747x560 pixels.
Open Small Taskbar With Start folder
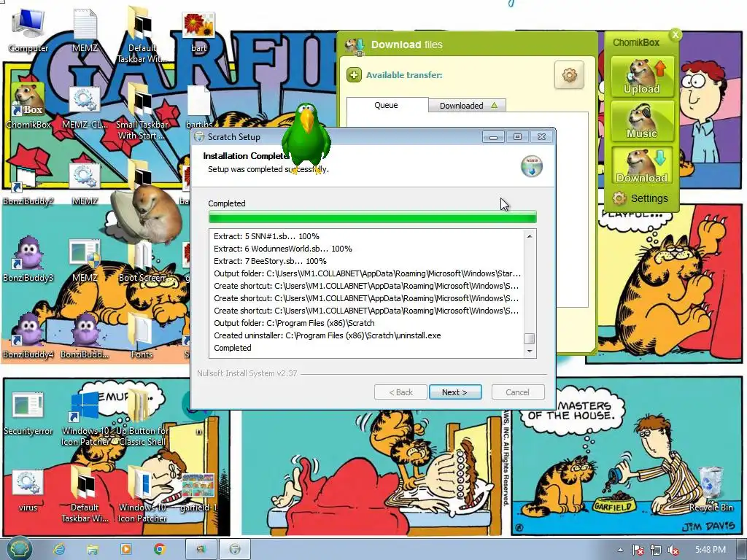point(142,111)
